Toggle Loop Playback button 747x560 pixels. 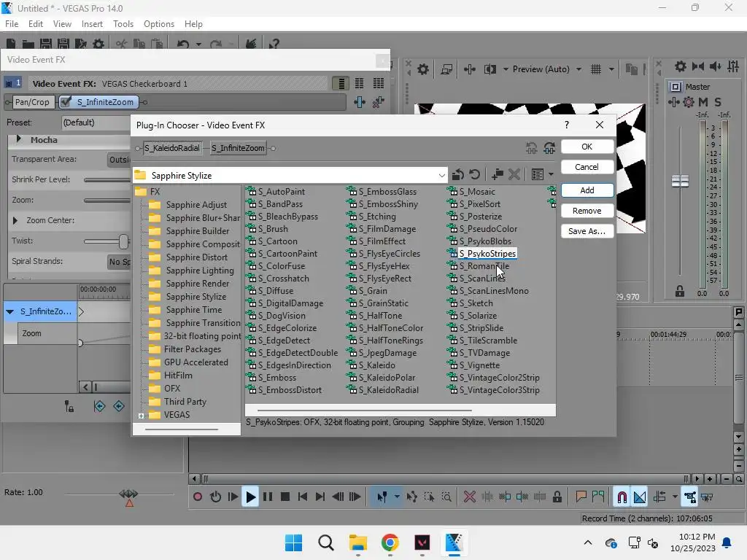(x=215, y=497)
